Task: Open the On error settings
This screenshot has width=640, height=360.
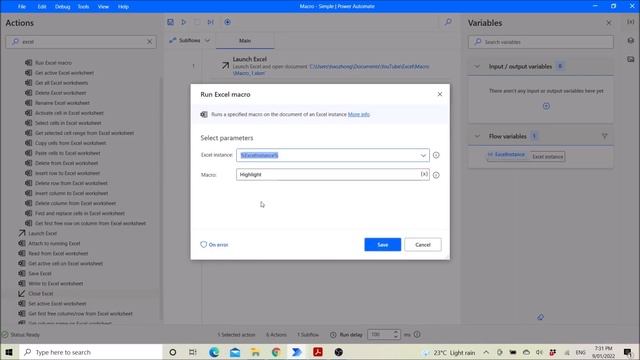Action: coord(214,244)
